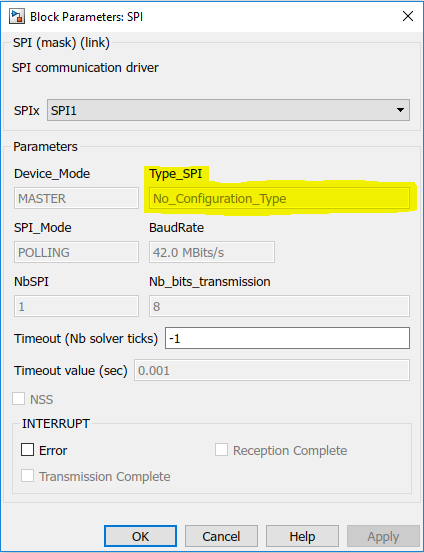Image resolution: width=424 pixels, height=553 pixels.
Task: Click the Timeout (Nb solver ticks) field
Action: pyautogui.click(x=287, y=338)
